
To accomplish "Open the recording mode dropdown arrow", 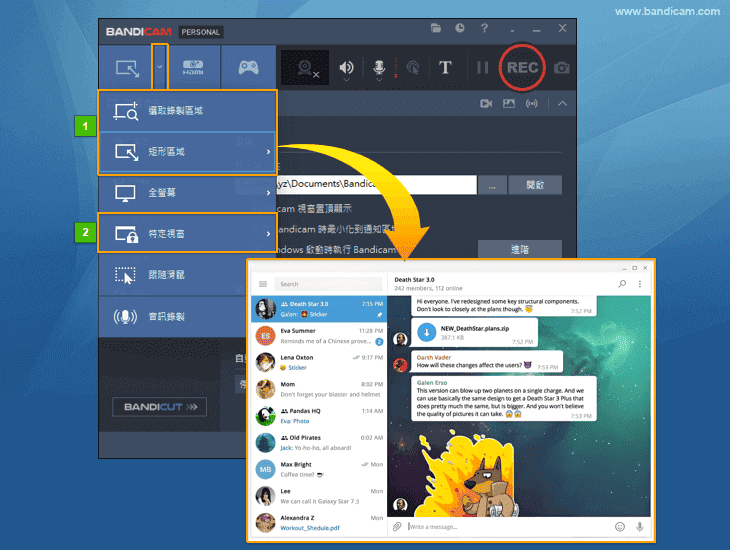I will (160, 67).
